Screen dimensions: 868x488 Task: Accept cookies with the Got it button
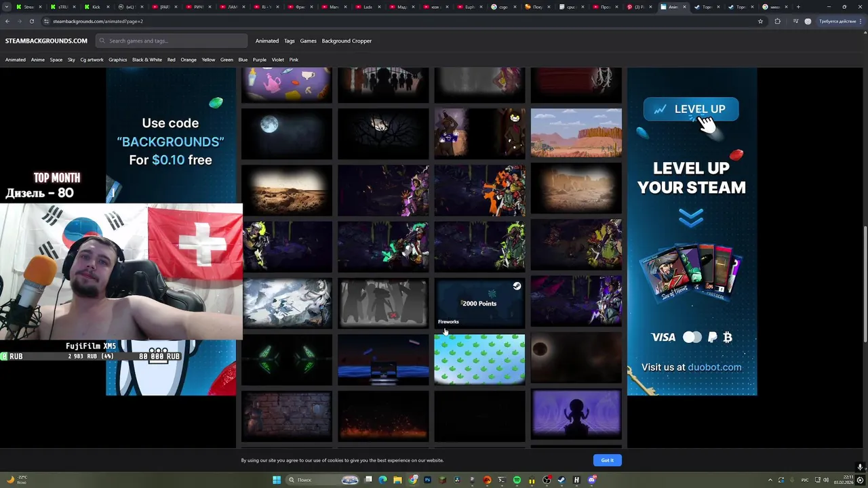pos(607,460)
